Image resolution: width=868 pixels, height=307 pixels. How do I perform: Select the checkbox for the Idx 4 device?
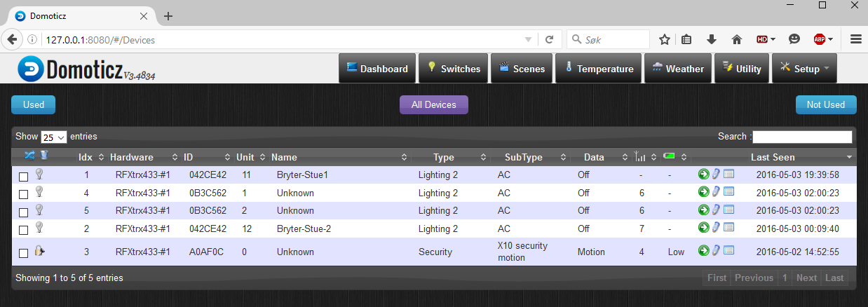coord(23,194)
